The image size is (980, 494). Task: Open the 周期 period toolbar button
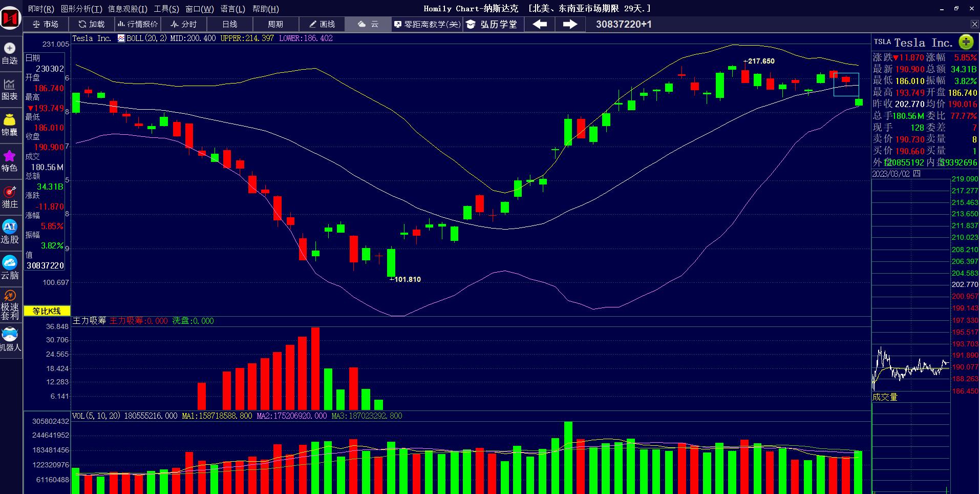pyautogui.click(x=275, y=24)
